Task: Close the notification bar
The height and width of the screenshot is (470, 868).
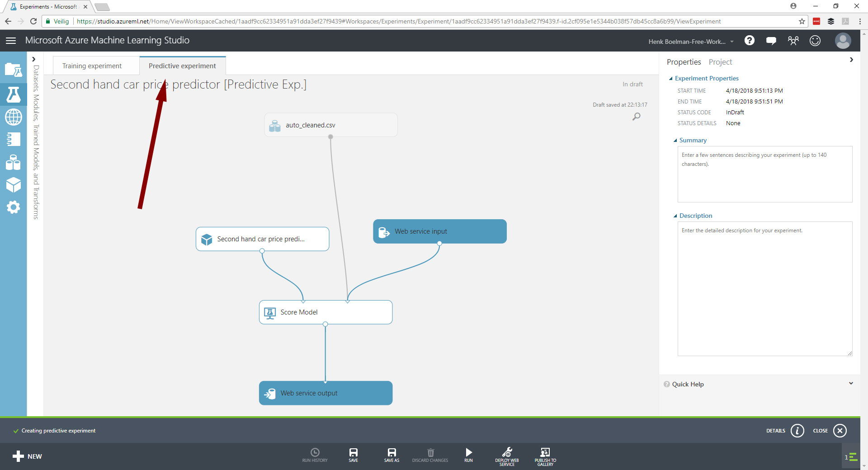Action: point(840,431)
